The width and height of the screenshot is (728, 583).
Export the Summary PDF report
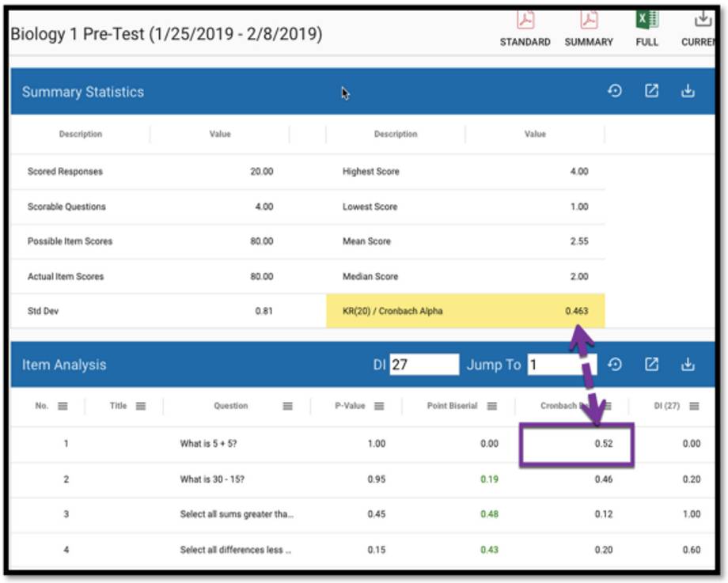588,21
